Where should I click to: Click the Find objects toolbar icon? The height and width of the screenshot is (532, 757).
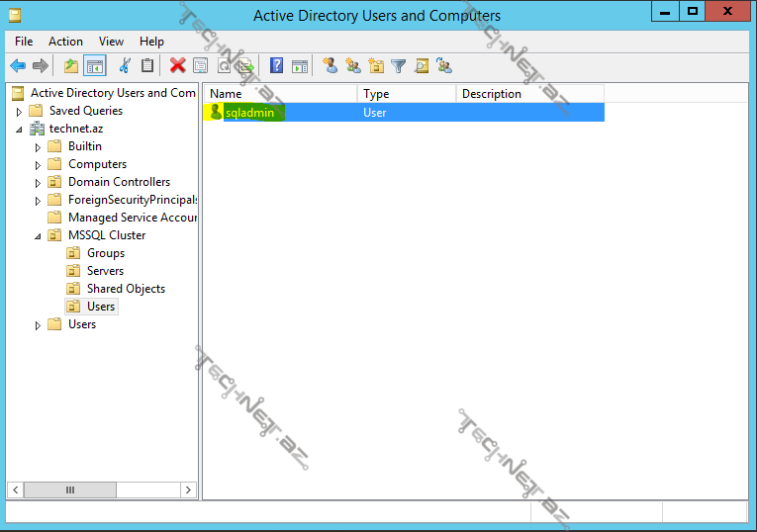[x=422, y=66]
